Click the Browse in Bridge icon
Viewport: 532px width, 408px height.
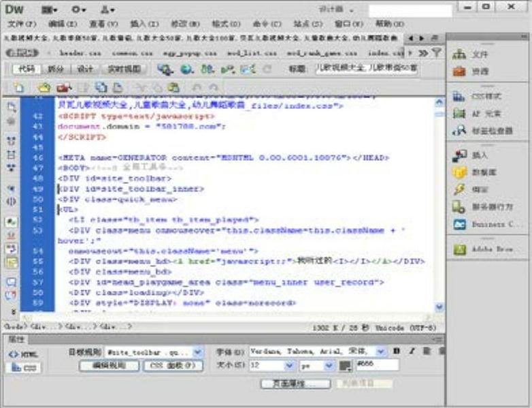(x=64, y=88)
